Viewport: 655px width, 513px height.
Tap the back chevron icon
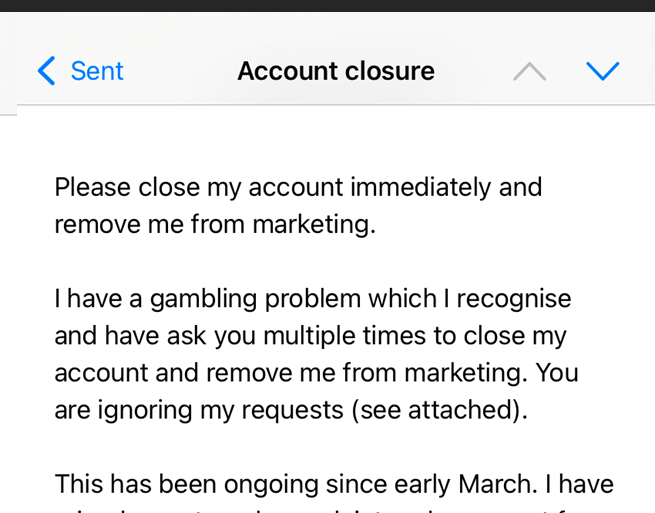point(46,71)
